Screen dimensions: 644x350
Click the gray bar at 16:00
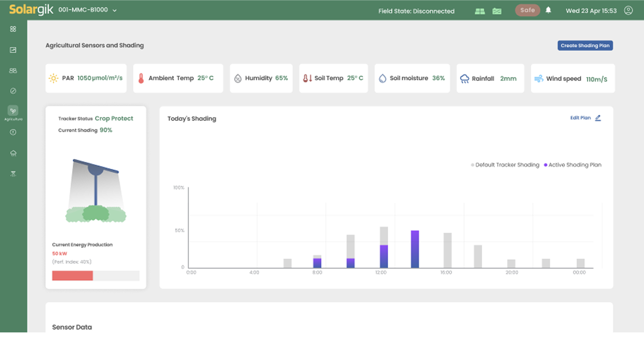point(448,251)
